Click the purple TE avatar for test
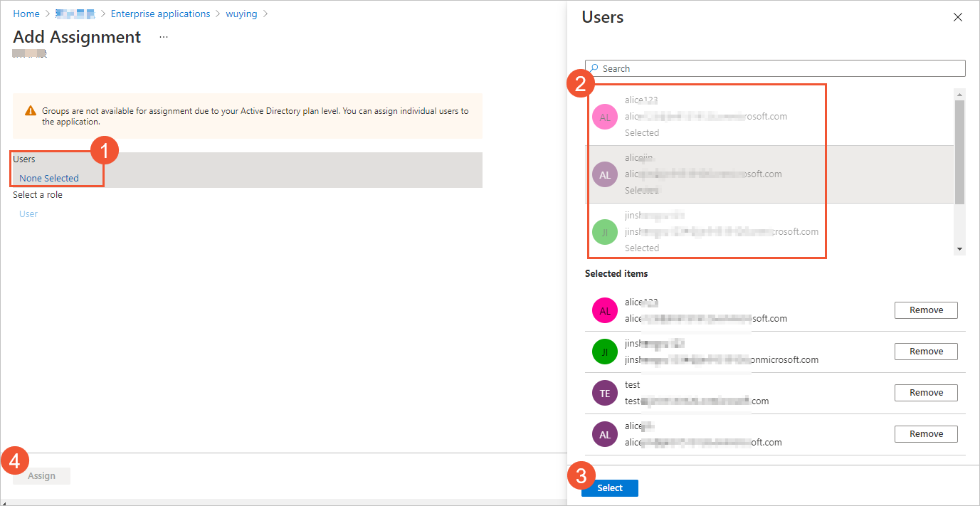 coord(605,393)
